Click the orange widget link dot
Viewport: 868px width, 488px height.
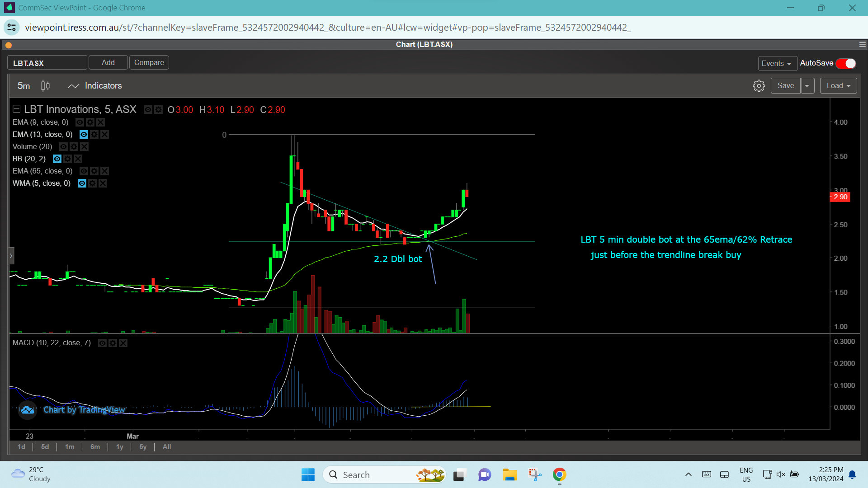8,45
